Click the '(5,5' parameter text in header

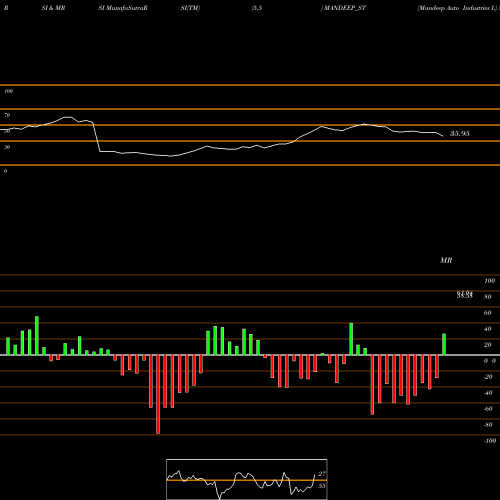click(257, 8)
